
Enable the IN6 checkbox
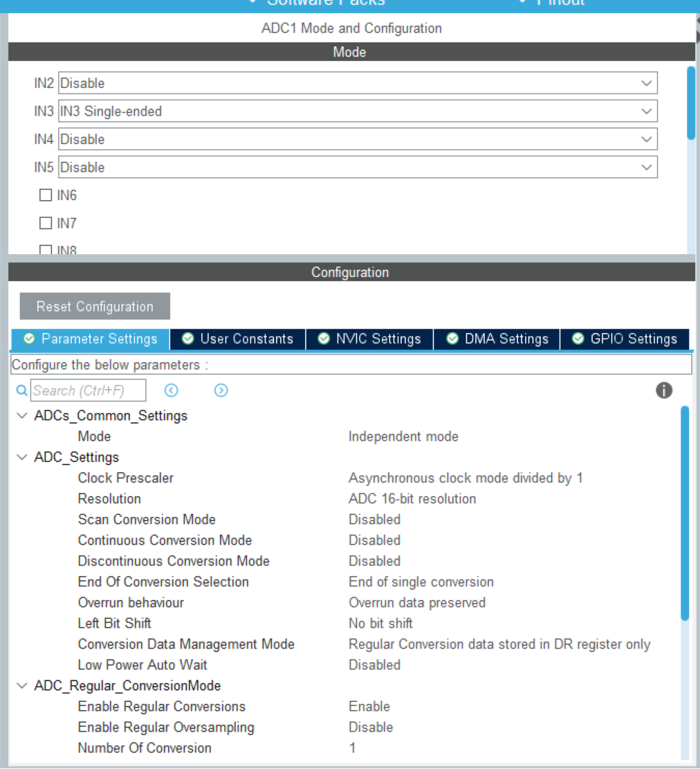coord(46,195)
